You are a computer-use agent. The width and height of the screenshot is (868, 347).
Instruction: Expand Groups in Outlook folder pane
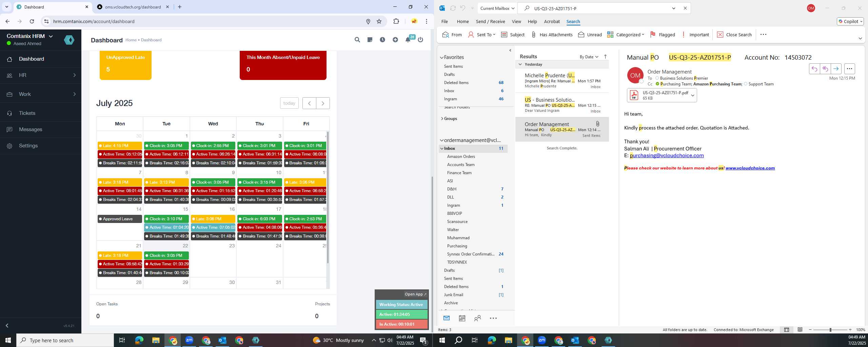[442, 119]
